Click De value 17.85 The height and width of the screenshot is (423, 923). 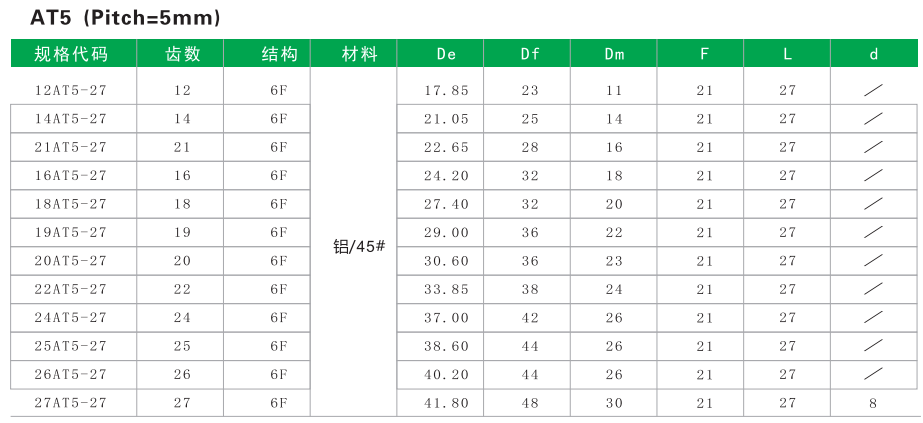pos(446,90)
